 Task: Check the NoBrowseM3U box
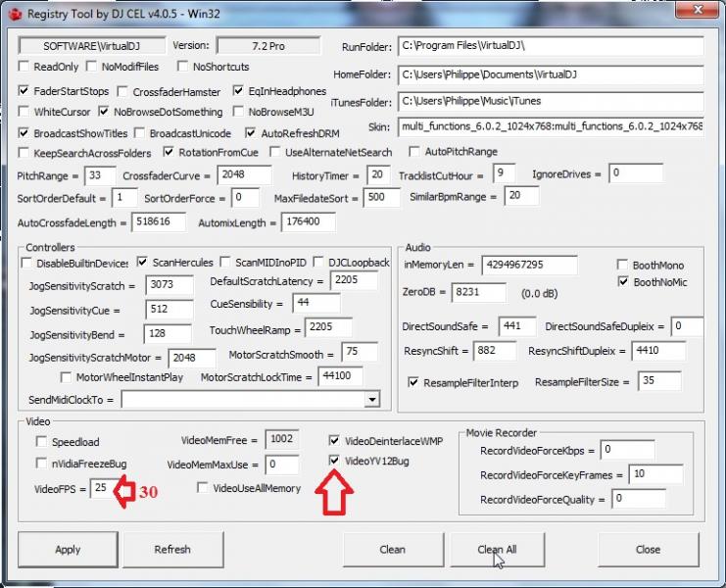point(238,112)
